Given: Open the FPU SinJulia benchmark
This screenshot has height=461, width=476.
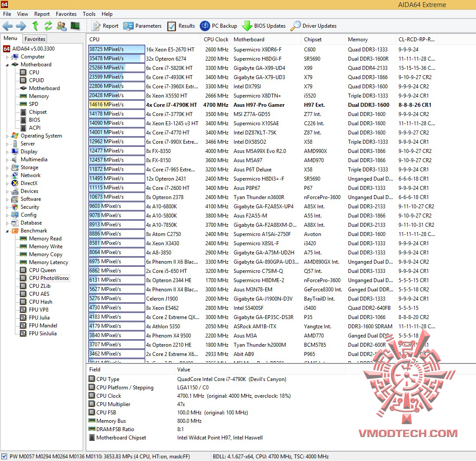Looking at the screenshot, I should point(43,333).
